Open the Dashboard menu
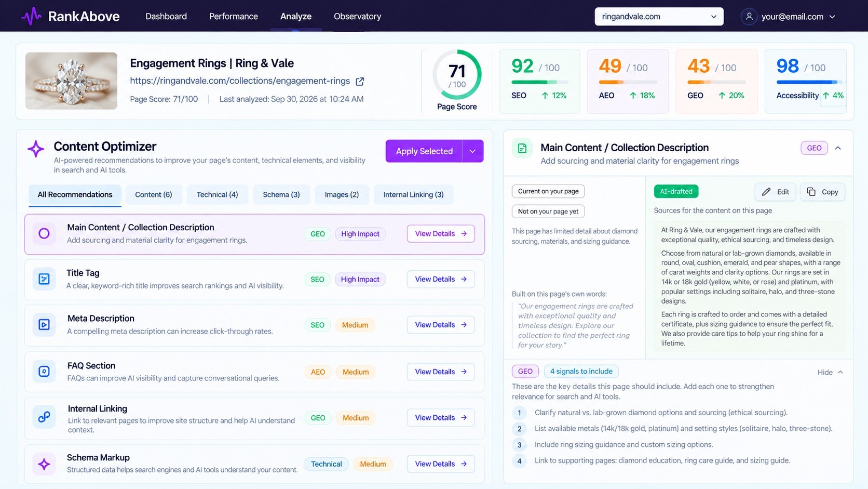The image size is (868, 489). click(x=166, y=16)
